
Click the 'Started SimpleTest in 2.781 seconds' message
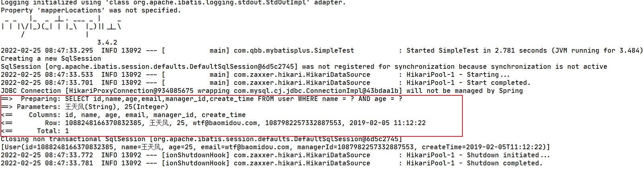tap(476, 51)
